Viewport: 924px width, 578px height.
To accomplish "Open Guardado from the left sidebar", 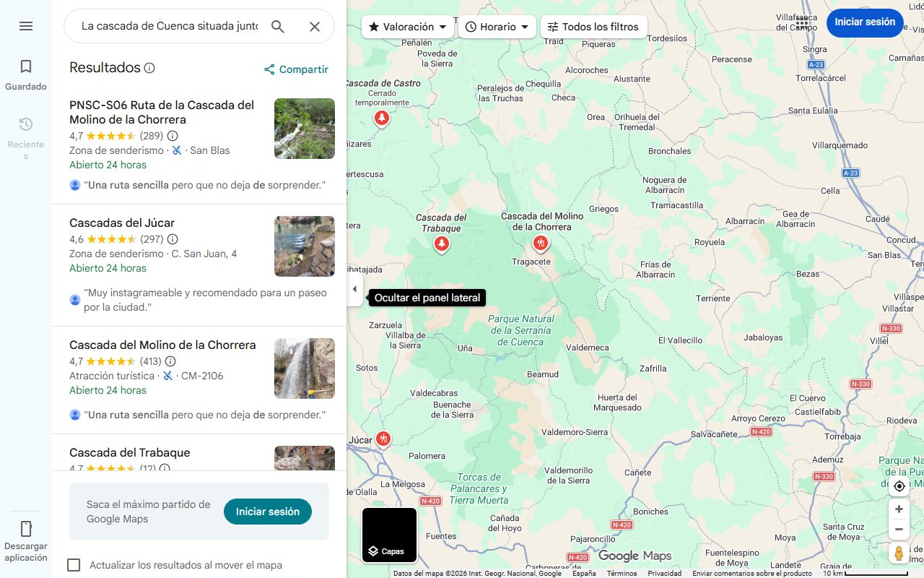I will (26, 72).
